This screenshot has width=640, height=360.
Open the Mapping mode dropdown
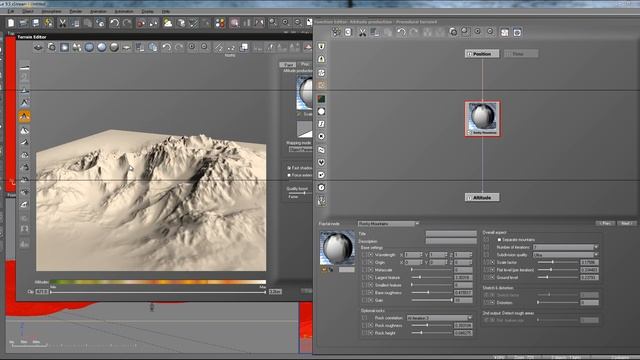300,149
